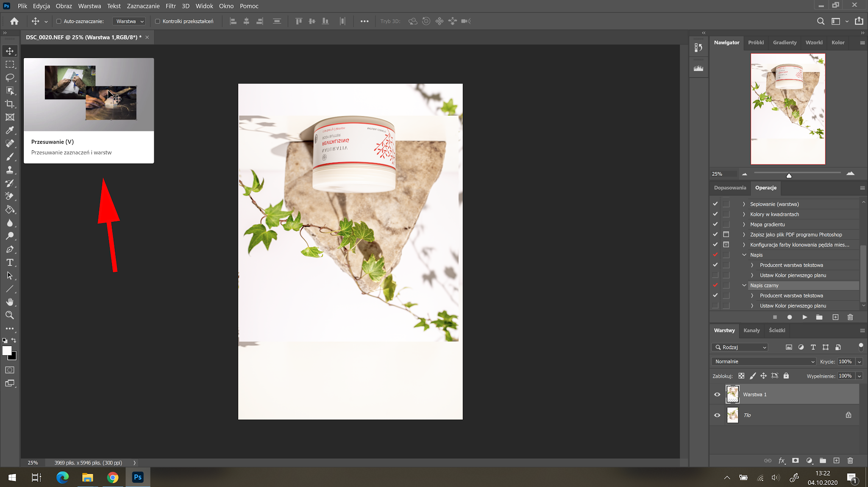Select the Eyedropper tool
The height and width of the screenshot is (487, 868).
(10, 130)
